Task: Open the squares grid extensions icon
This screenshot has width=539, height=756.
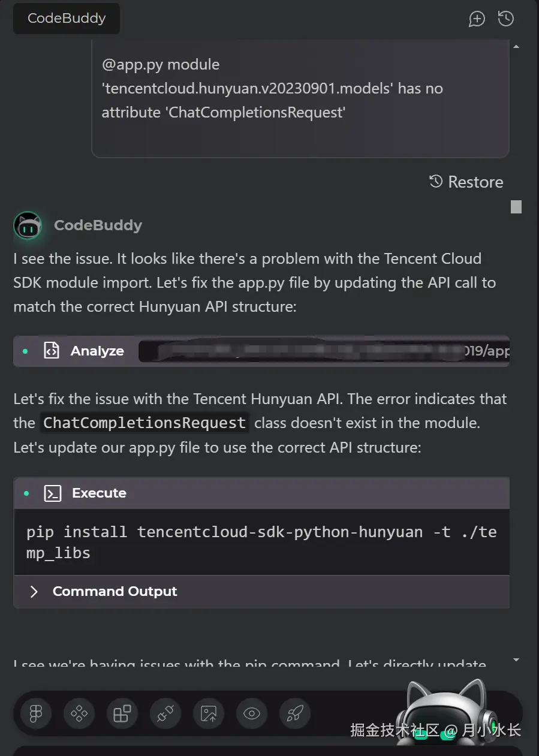Action: click(122, 713)
